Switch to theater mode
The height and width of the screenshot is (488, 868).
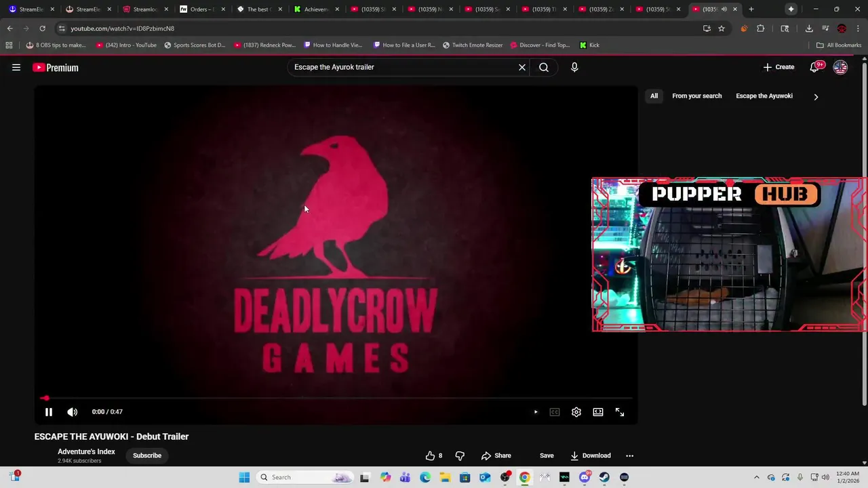tap(598, 412)
